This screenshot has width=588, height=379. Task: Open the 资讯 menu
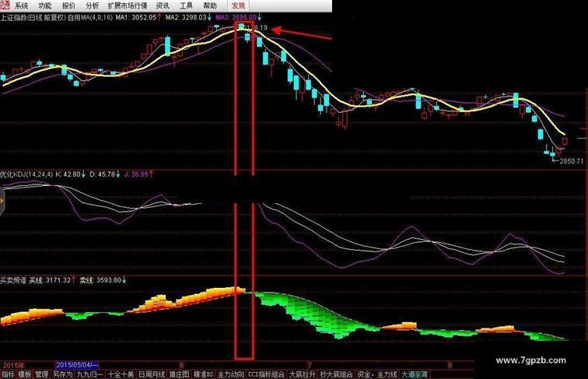tap(163, 5)
